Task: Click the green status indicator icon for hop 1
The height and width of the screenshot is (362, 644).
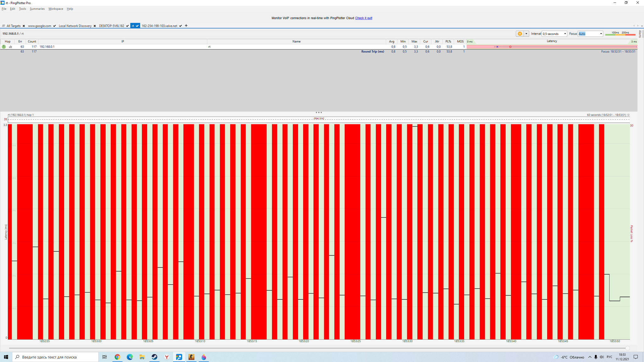Action: point(4,47)
